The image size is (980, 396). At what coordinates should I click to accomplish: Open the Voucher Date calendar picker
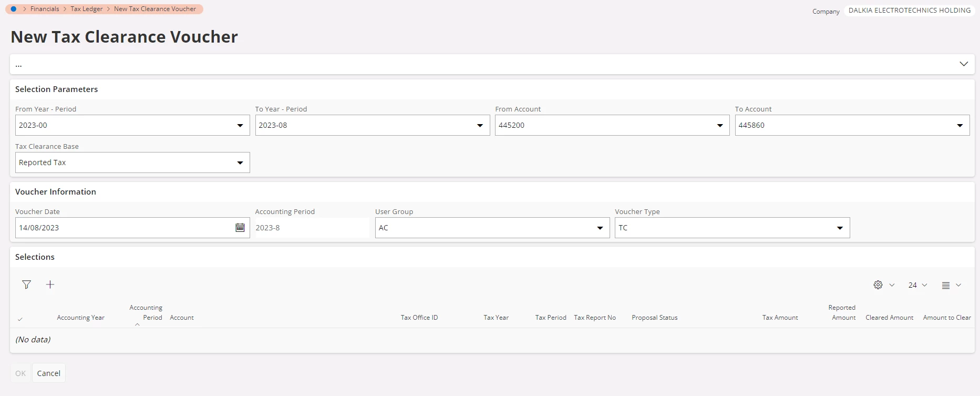(240, 228)
